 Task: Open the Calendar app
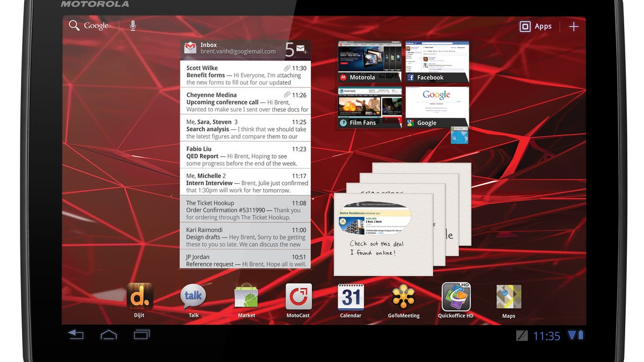(350, 295)
